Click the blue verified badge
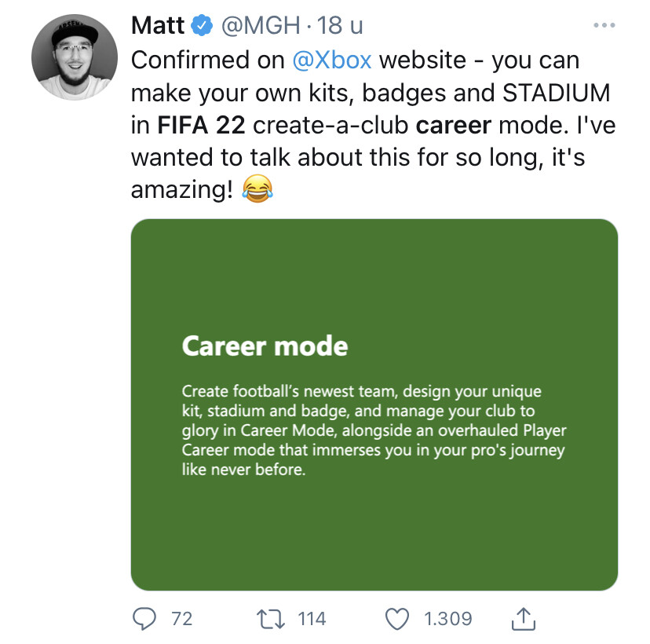The height and width of the screenshot is (644, 650). (202, 27)
